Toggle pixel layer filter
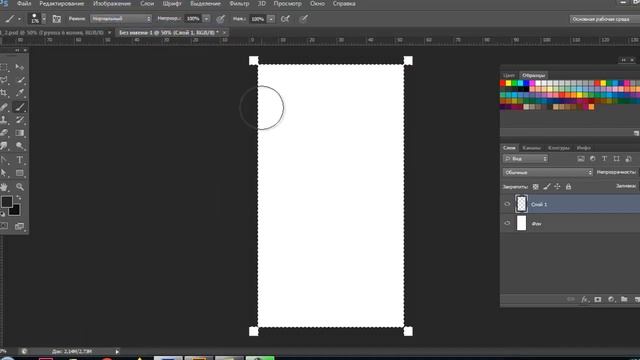640x360 pixels. tap(581, 159)
